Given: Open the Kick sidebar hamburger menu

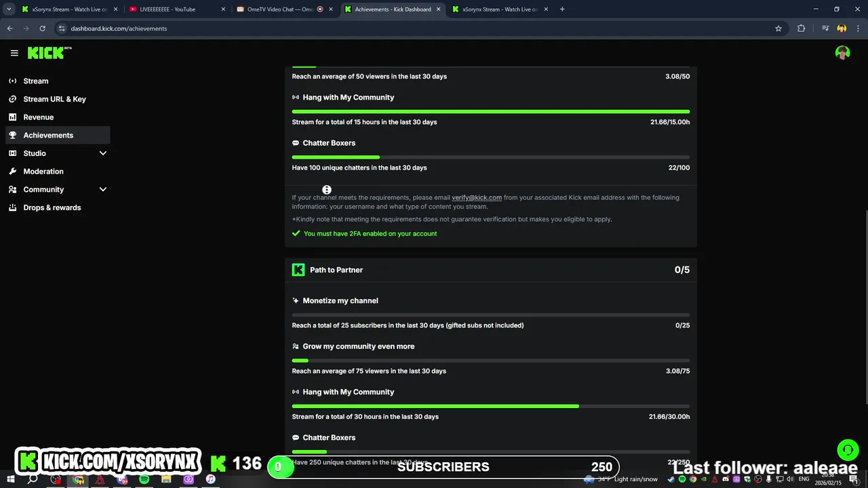Looking at the screenshot, I should [x=14, y=53].
